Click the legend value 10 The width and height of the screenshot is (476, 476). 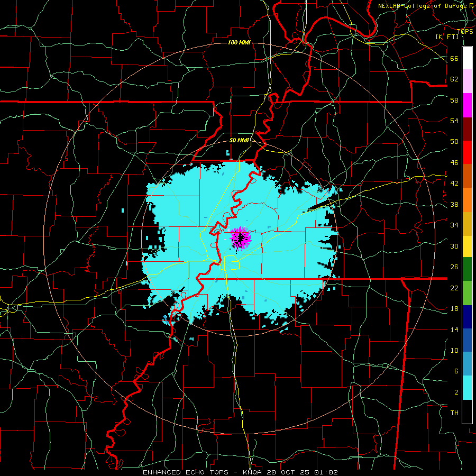click(454, 351)
